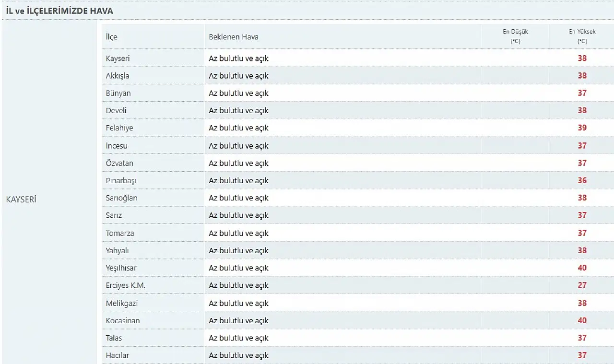The image size is (614, 364).
Task: Click the weather forecast text for Yahyalı
Action: [238, 250]
